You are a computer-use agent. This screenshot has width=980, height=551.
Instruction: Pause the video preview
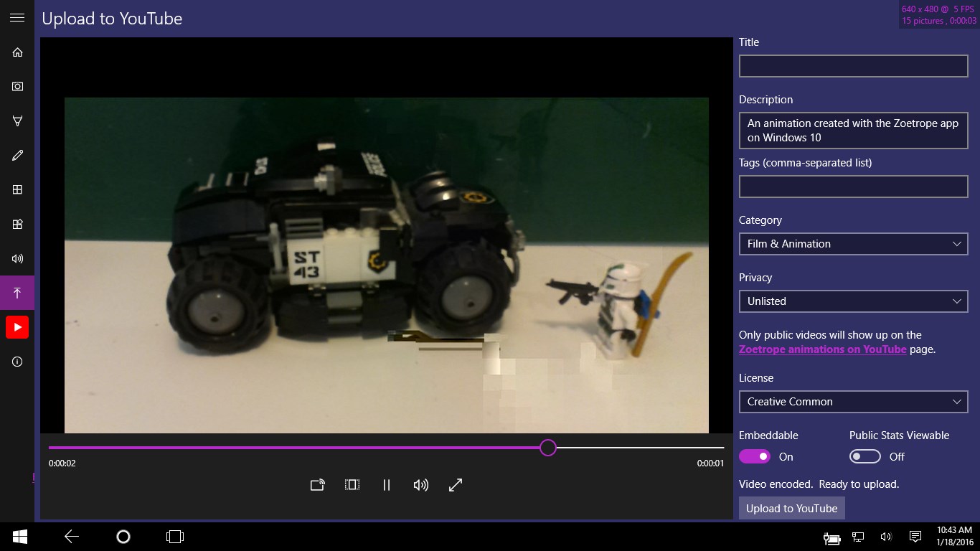coord(386,485)
